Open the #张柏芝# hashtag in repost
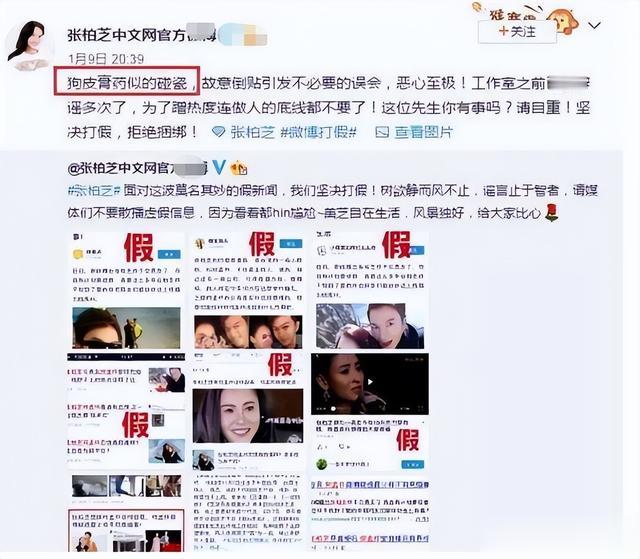This screenshot has width=640, height=559. point(94,191)
